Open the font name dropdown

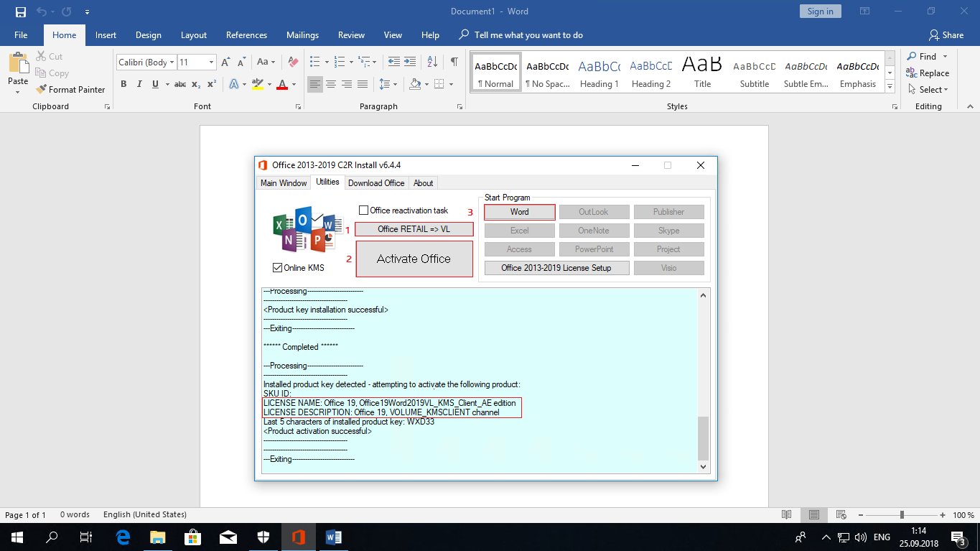(172, 62)
